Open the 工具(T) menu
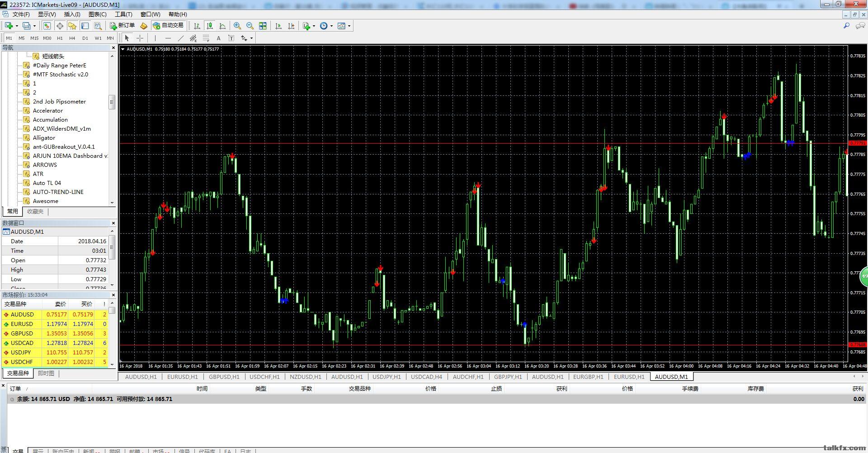868x453 pixels. pos(123,14)
